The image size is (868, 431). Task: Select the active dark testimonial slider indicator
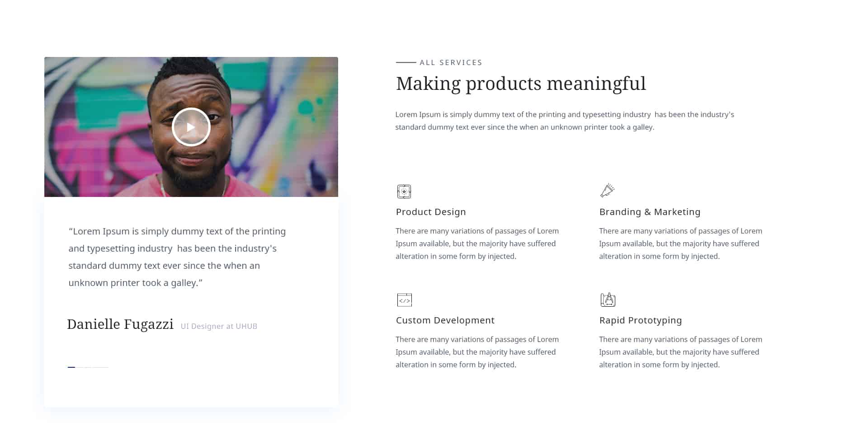coord(71,367)
